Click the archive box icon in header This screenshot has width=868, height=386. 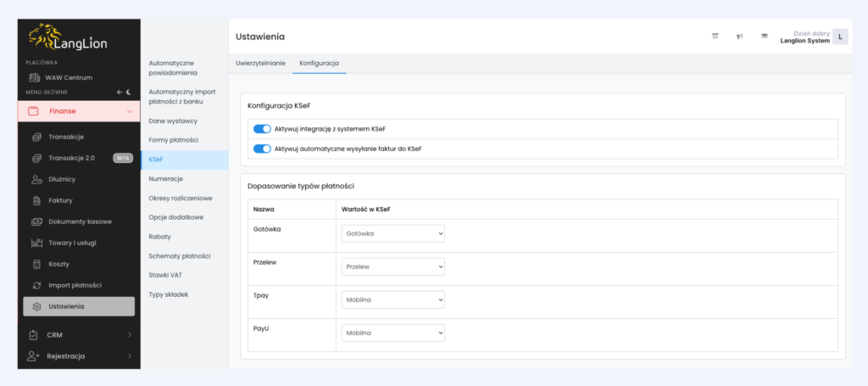tap(715, 36)
